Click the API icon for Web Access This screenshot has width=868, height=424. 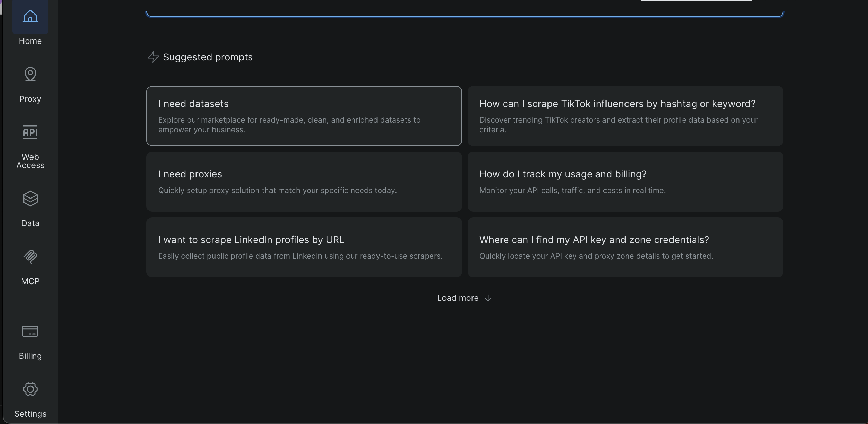tap(30, 132)
